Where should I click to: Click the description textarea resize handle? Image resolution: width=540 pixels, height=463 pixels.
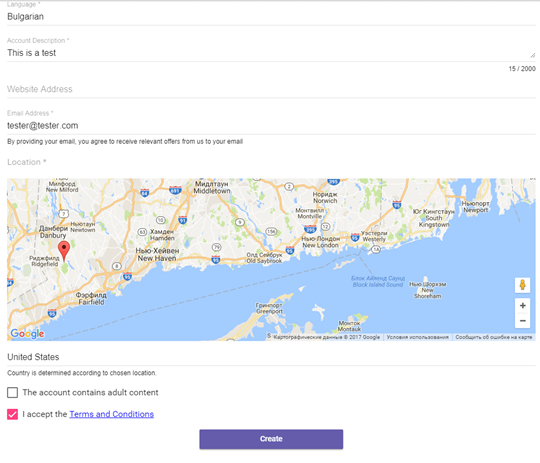tap(532, 55)
